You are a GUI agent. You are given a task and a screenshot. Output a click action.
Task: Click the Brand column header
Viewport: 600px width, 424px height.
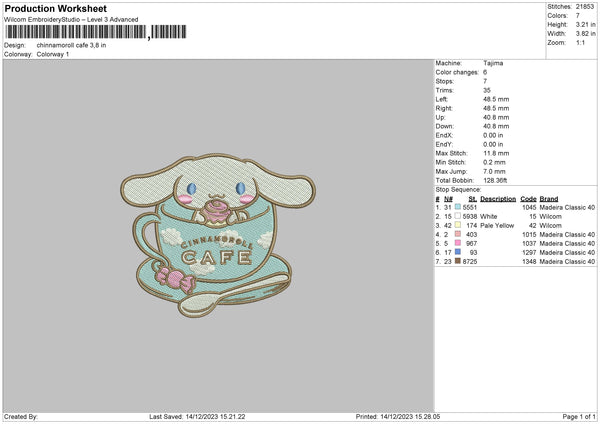(x=549, y=199)
